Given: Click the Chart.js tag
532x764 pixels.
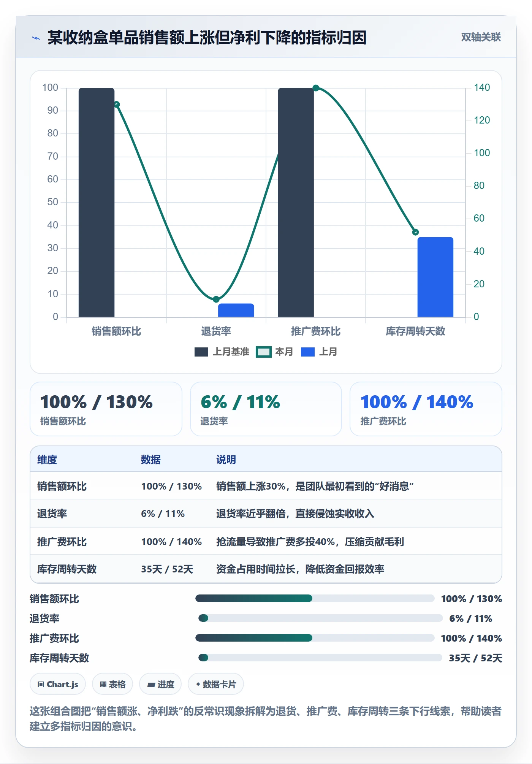Looking at the screenshot, I should pos(58,684).
